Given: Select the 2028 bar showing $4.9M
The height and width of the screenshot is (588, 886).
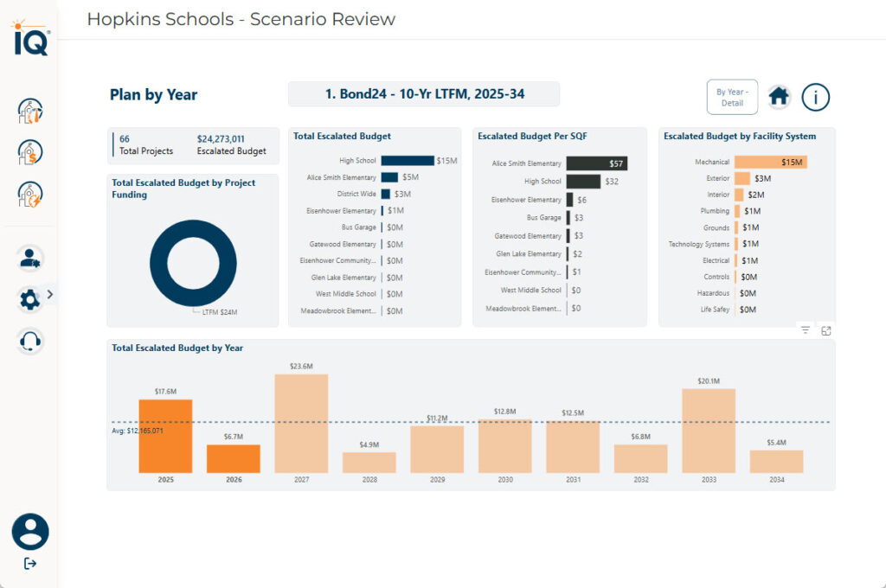Looking at the screenshot, I should pyautogui.click(x=369, y=463).
